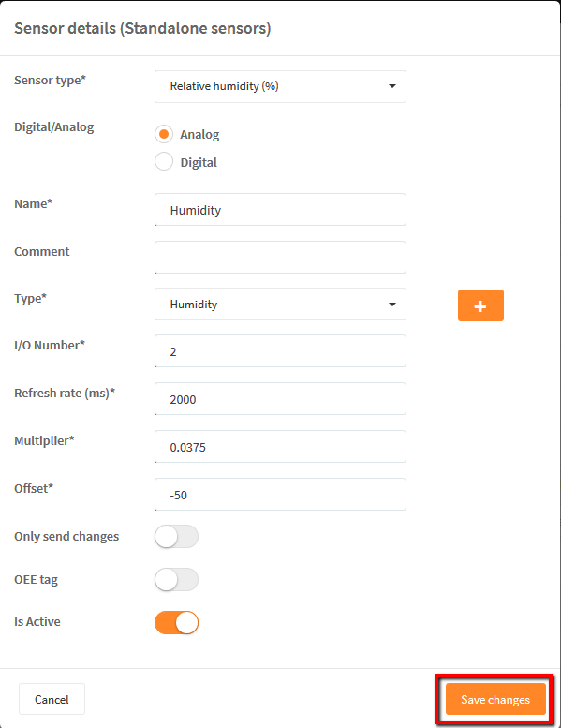The width and height of the screenshot is (561, 728).
Task: Click the orange plus icon button
Action: [x=480, y=305]
